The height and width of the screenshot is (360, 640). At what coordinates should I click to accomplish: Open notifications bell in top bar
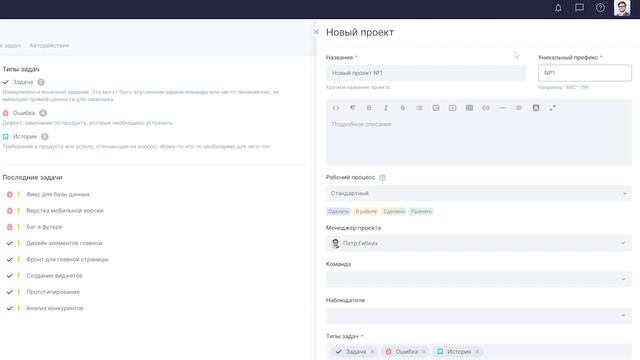coord(558,8)
